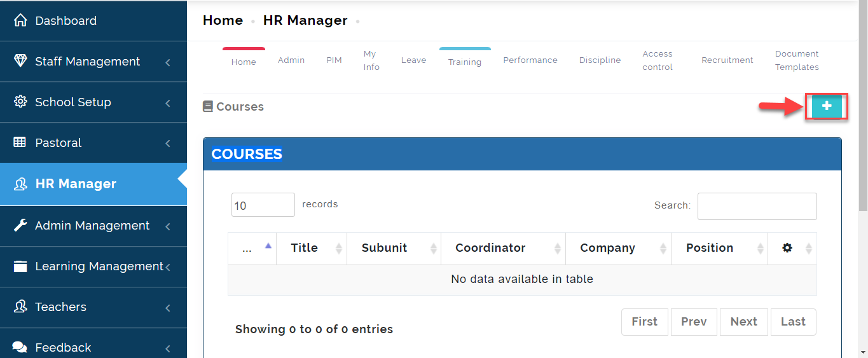Switch to the Access control tab
Viewport: 868px width, 358px height.
click(658, 60)
